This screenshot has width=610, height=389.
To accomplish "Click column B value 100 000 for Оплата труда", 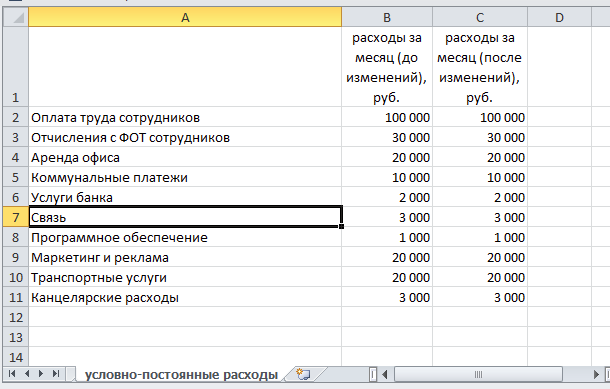I will point(387,117).
